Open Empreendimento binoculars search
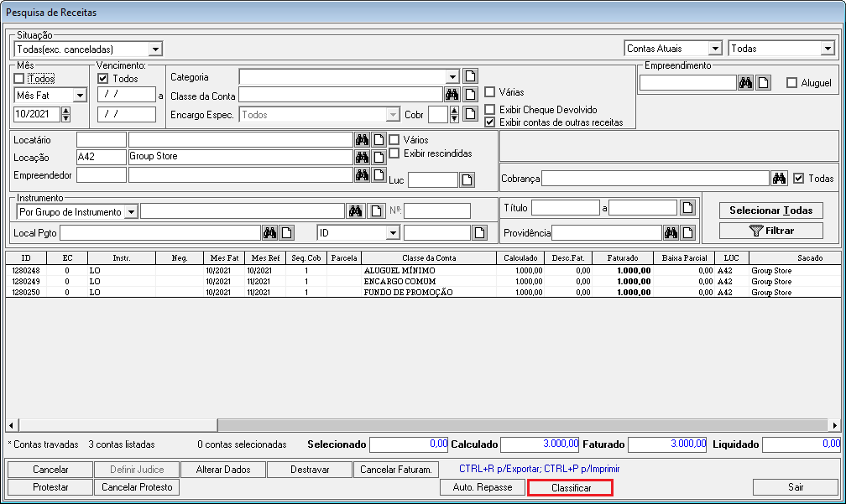 tap(745, 82)
